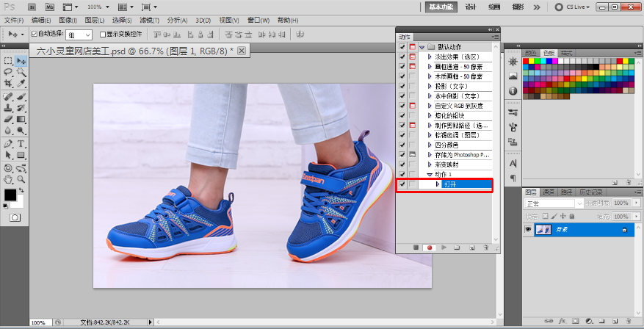Enable the 显示变换控件 checkbox
Screen dimensions: 644x329
point(102,34)
